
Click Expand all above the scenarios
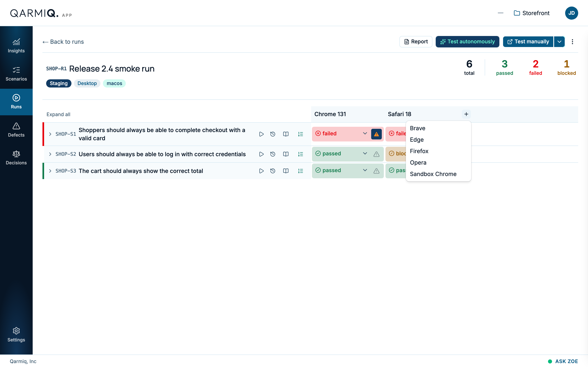58,114
